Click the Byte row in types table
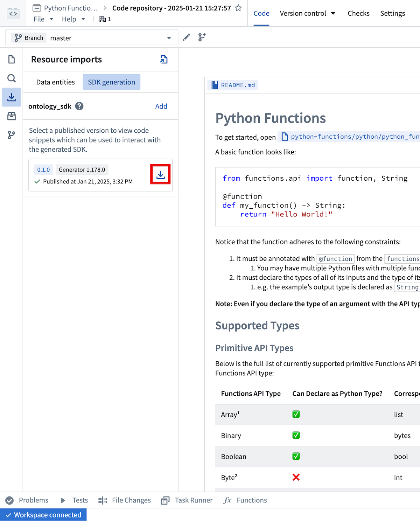Screen dimensions: 420x521 [317, 478]
